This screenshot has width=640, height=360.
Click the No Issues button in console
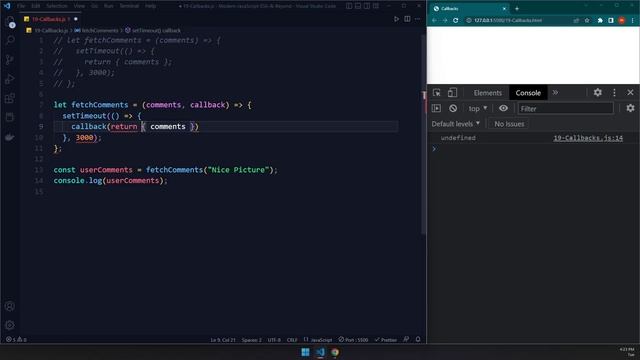(509, 124)
